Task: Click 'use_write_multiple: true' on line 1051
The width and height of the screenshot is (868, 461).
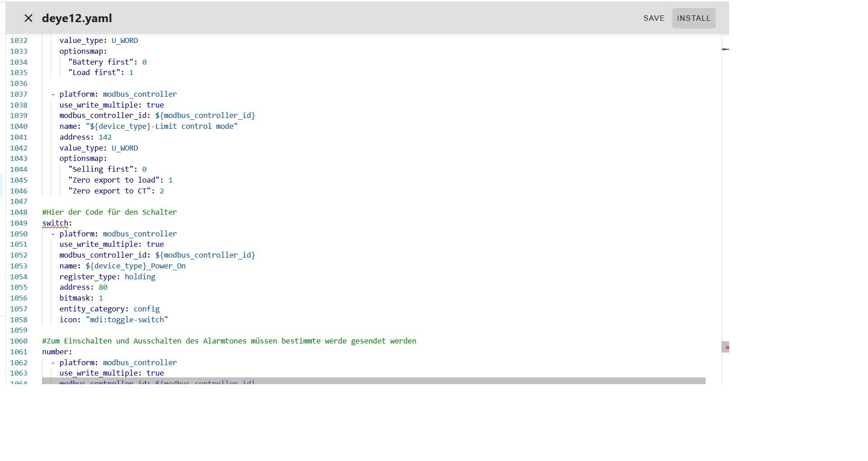Action: pyautogui.click(x=112, y=244)
